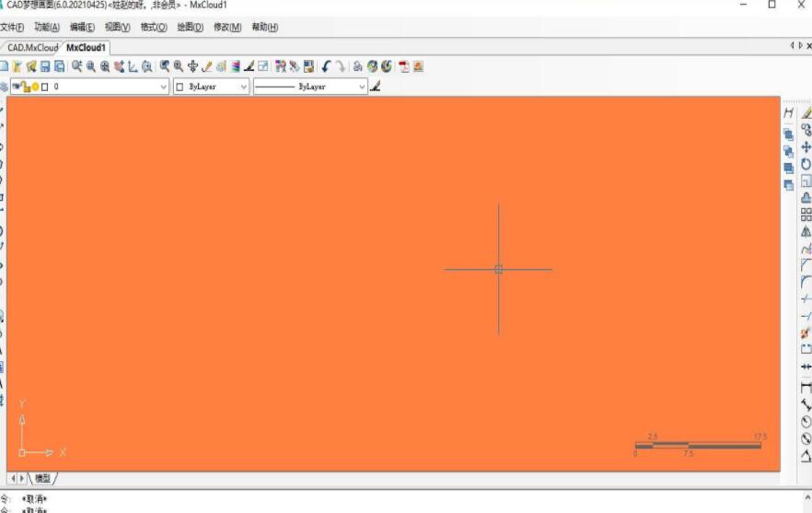This screenshot has height=513, width=812.
Task: Click the New file icon
Action: click(4, 66)
